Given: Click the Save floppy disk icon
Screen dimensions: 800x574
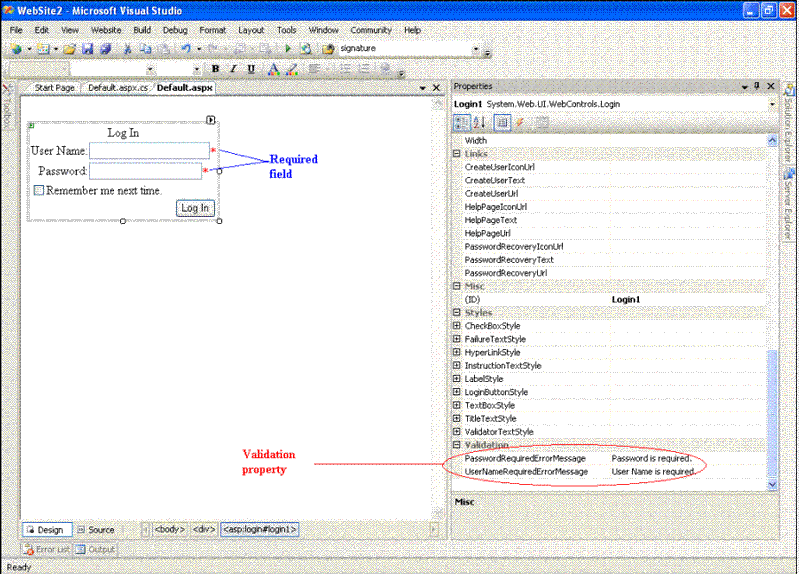Looking at the screenshot, I should [88, 48].
